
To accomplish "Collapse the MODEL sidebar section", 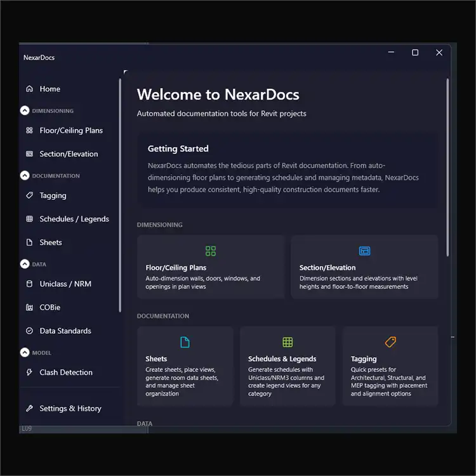I will 25,352.
